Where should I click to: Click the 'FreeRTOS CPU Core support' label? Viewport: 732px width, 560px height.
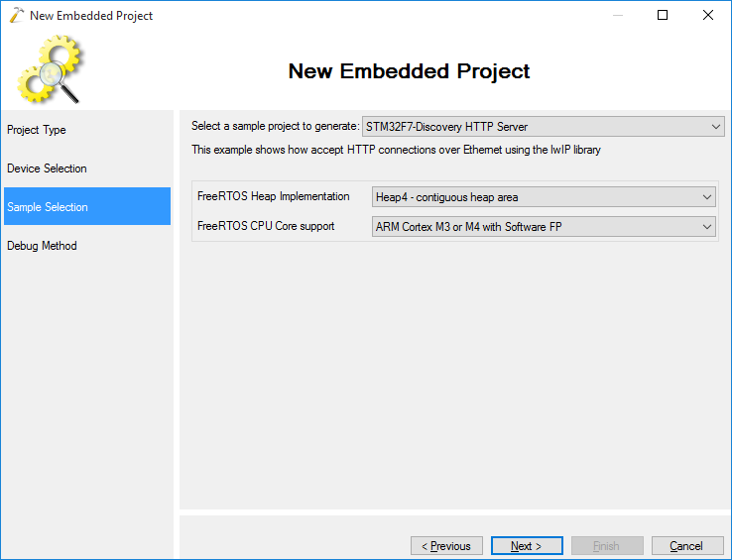(266, 226)
